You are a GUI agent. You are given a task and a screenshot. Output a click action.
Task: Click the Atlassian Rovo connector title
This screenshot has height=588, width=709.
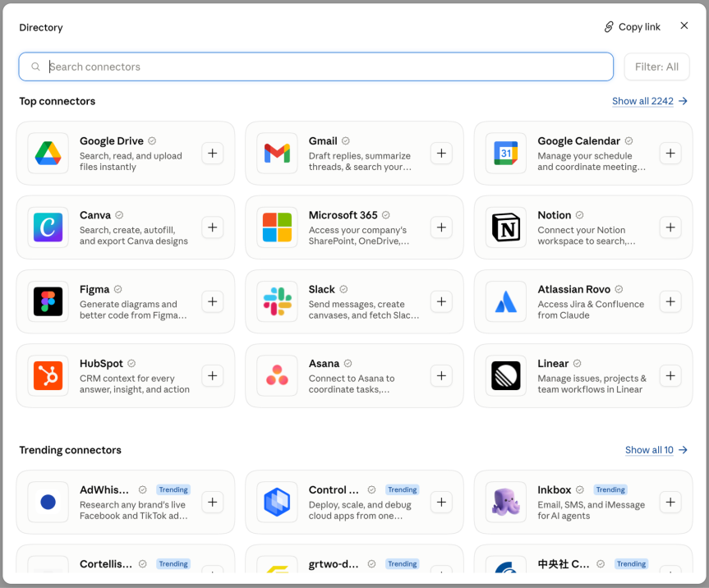point(573,289)
